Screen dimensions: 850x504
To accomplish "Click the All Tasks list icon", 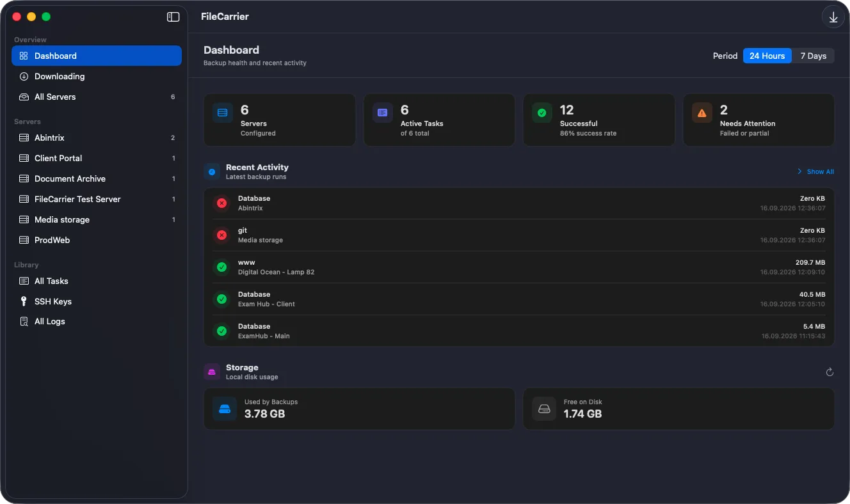I will tap(24, 281).
